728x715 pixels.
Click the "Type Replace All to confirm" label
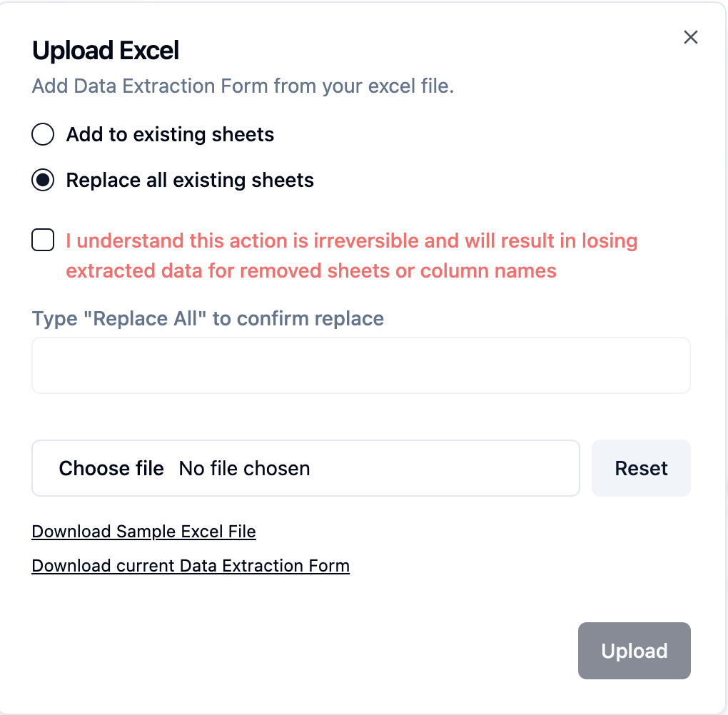point(208,318)
